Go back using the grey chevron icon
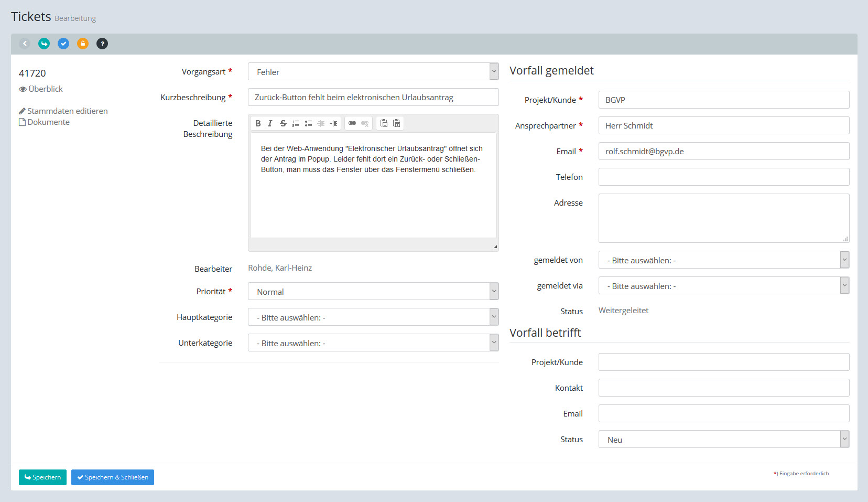Viewport: 868px width, 502px height. point(25,44)
